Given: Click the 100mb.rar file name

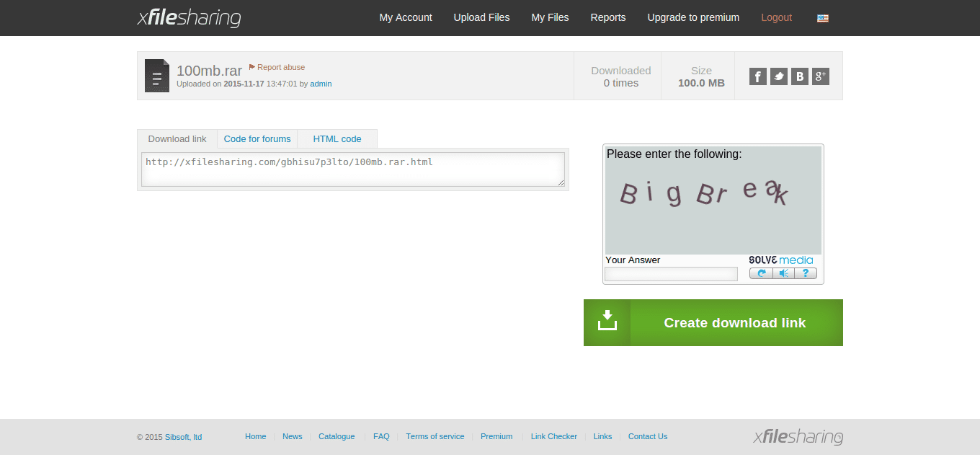Looking at the screenshot, I should (x=209, y=71).
